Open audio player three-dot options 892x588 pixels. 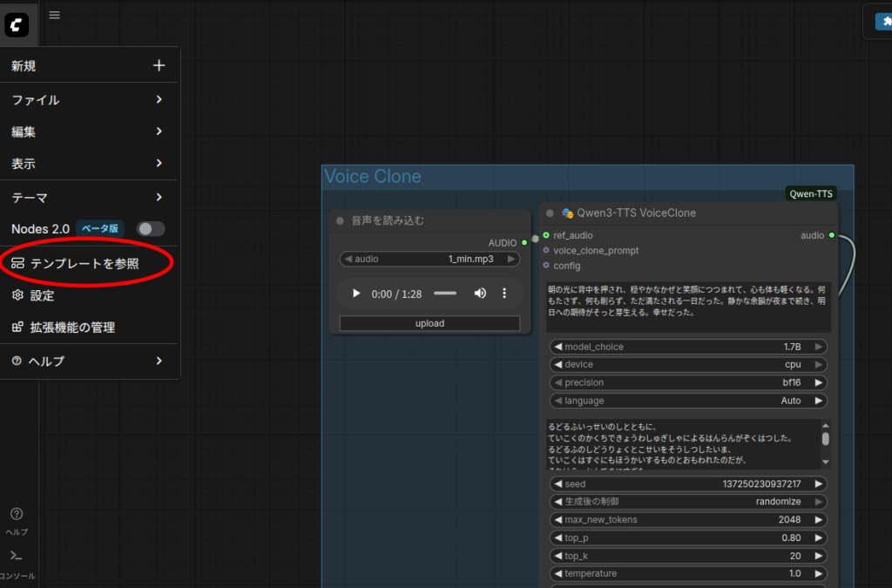(504, 294)
